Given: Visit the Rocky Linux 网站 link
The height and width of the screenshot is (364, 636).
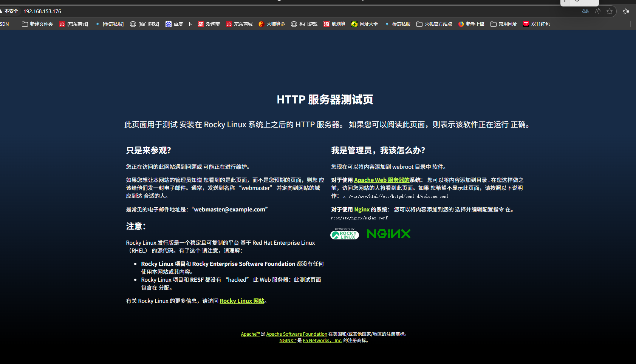Looking at the screenshot, I should point(242,301).
